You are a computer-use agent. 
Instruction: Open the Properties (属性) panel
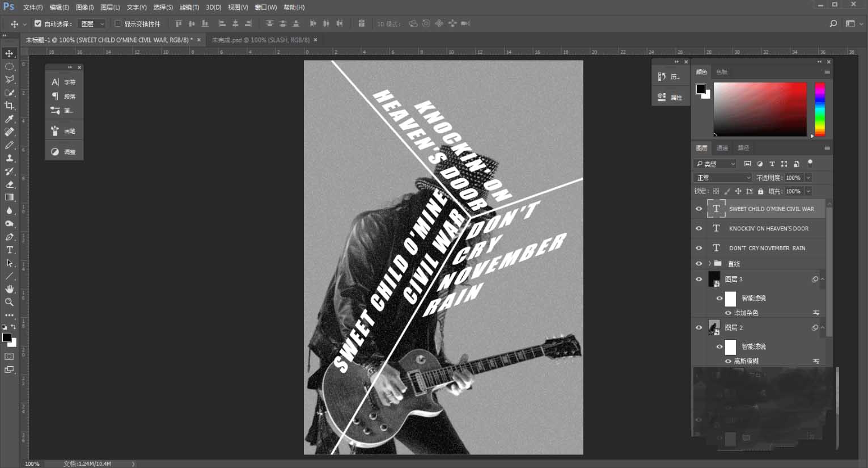coord(669,97)
